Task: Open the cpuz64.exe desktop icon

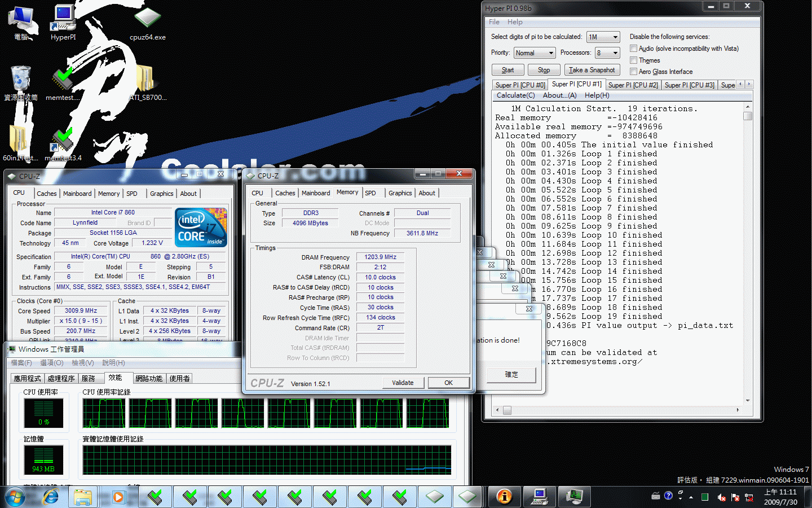Action: pos(148,23)
